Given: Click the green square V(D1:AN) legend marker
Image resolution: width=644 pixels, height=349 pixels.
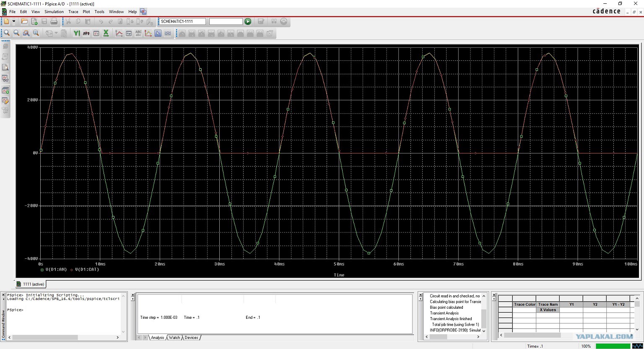Looking at the screenshot, I should (42, 270).
